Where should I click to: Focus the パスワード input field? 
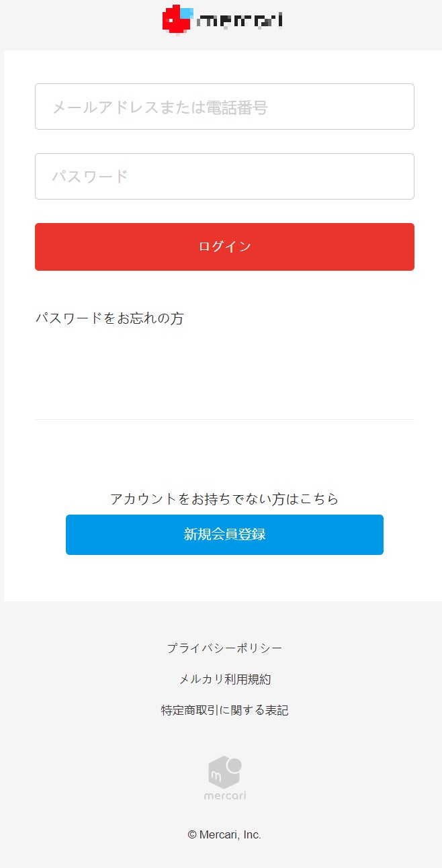[224, 177]
